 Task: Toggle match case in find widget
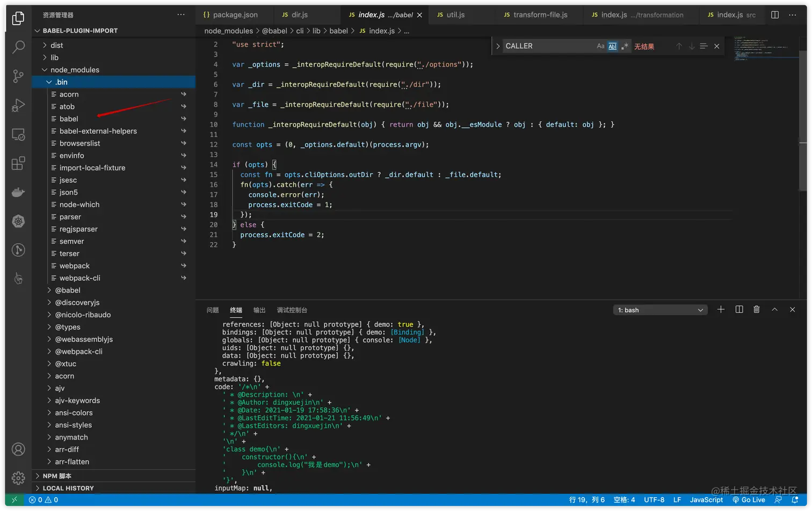point(600,46)
